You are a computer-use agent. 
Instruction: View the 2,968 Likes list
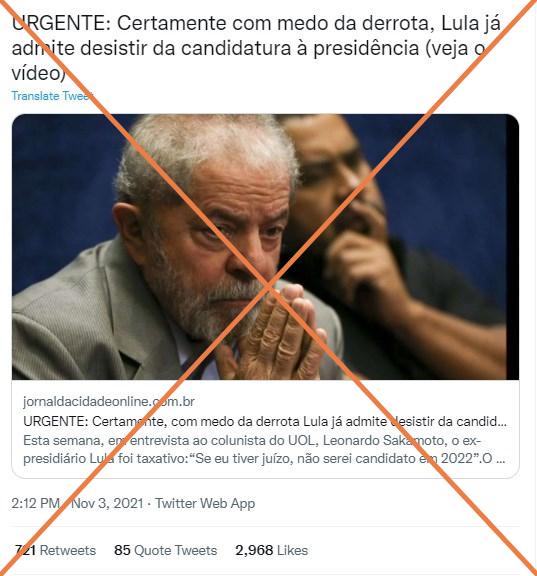coord(272,550)
